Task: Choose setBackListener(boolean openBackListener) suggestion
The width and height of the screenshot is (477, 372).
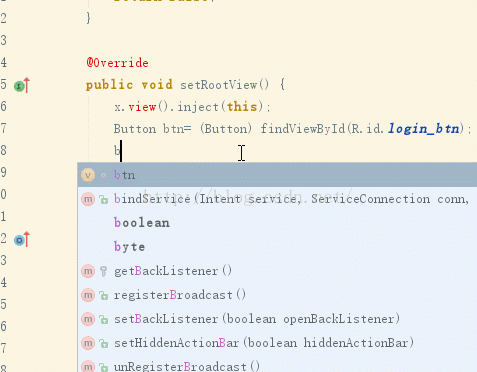Action: [x=277, y=319]
